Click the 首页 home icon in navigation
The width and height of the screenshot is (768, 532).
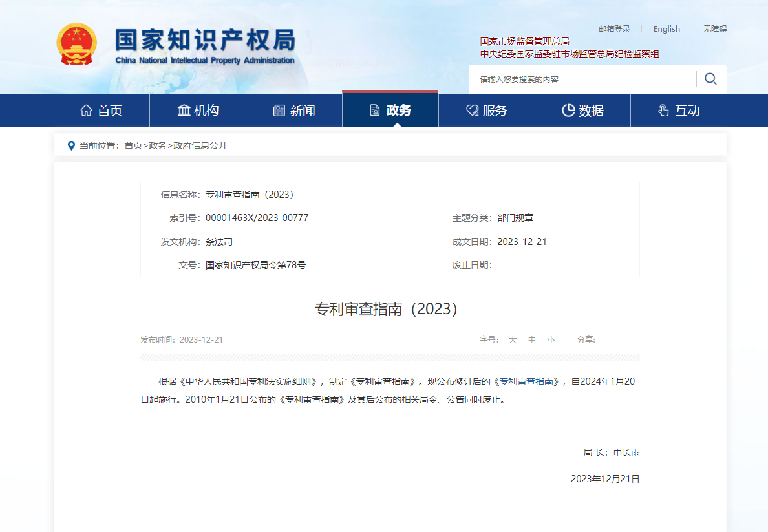coord(87,110)
